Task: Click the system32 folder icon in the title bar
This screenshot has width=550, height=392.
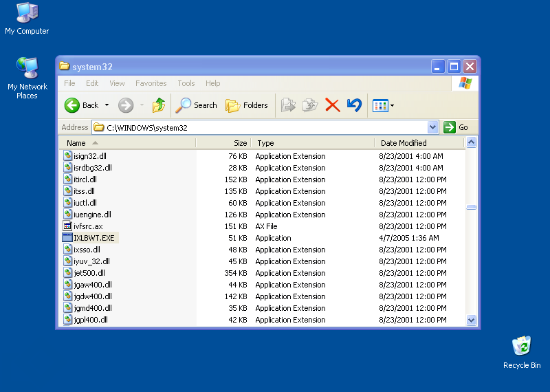Action: coord(64,66)
